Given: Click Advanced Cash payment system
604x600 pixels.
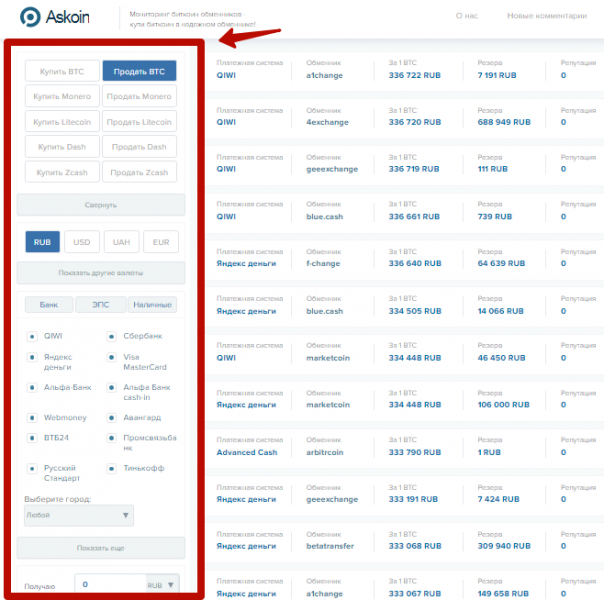Looking at the screenshot, I should click(247, 452).
